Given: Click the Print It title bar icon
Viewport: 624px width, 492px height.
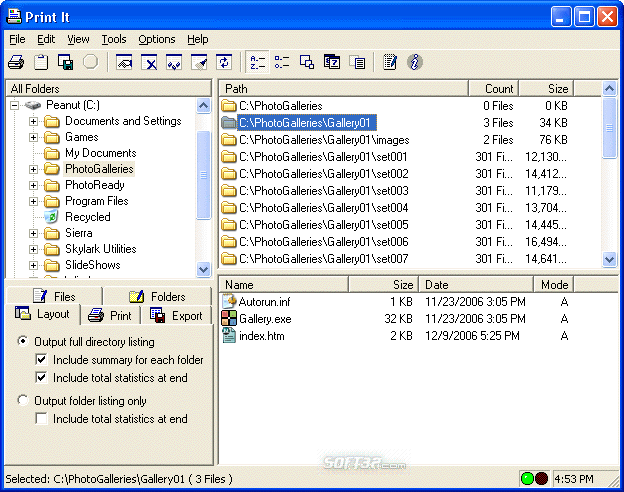Looking at the screenshot, I should click(x=14, y=17).
